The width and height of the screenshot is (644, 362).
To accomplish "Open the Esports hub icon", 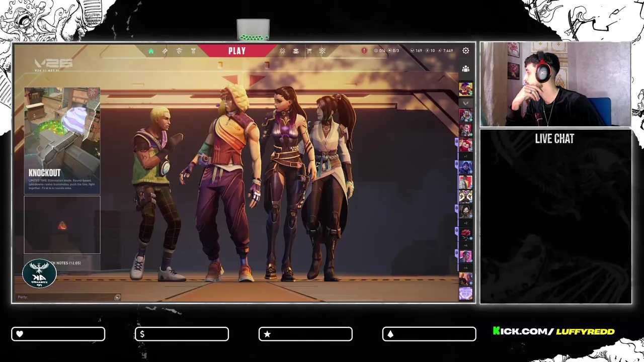I will [x=296, y=51].
